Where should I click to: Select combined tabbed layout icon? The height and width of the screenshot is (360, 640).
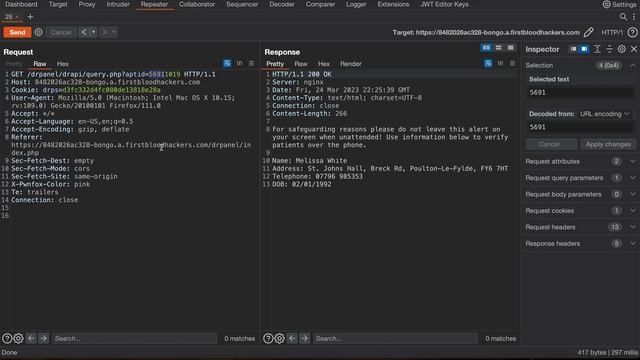(x=511, y=48)
